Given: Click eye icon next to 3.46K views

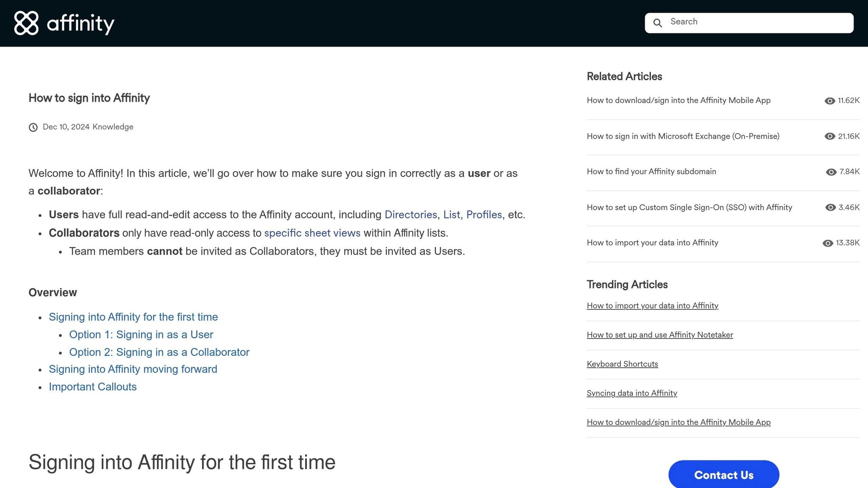Looking at the screenshot, I should pyautogui.click(x=830, y=208).
